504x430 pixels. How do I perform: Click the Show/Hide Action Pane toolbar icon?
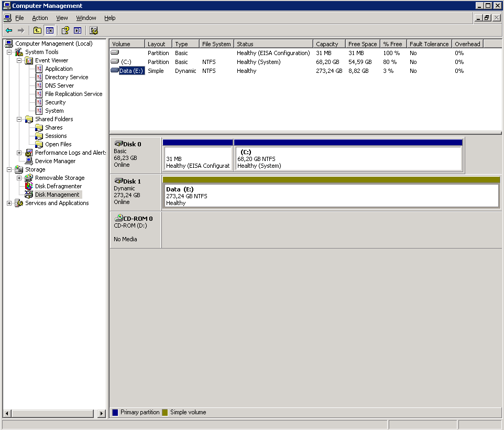tap(78, 30)
